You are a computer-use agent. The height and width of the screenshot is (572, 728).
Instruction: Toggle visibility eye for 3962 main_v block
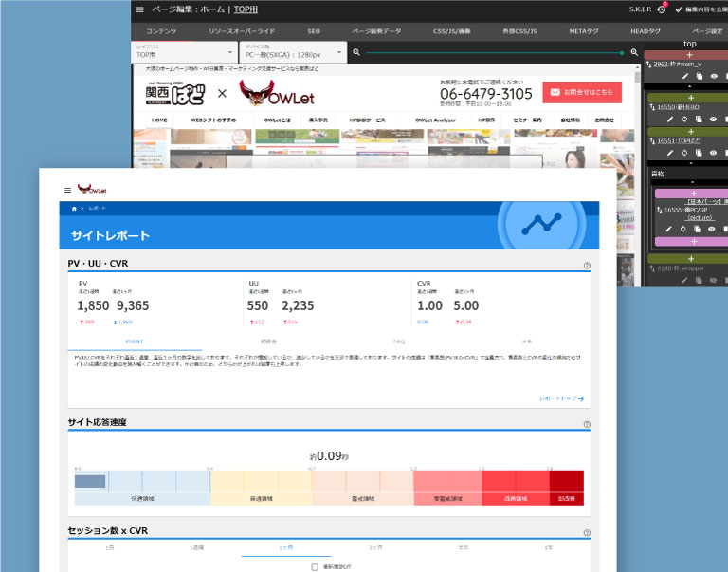coord(713,75)
